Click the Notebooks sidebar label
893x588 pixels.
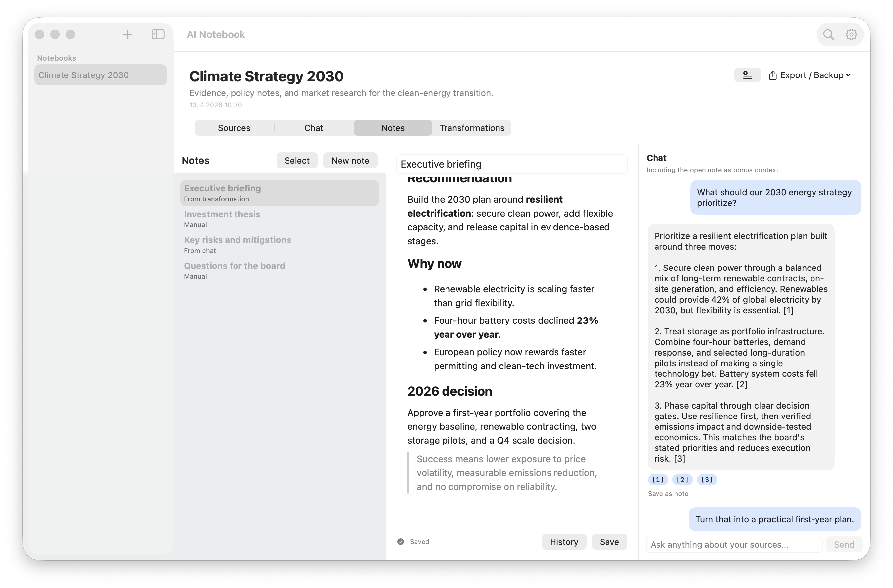click(56, 58)
